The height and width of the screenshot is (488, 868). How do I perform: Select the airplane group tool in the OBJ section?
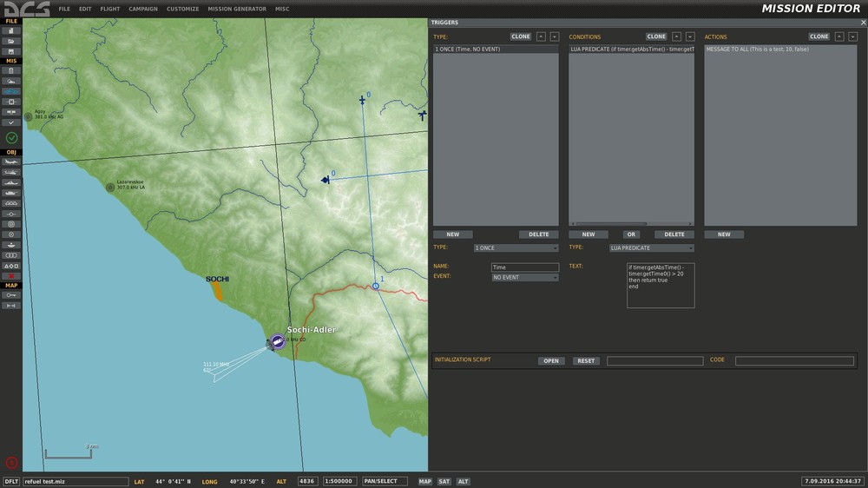(11, 162)
